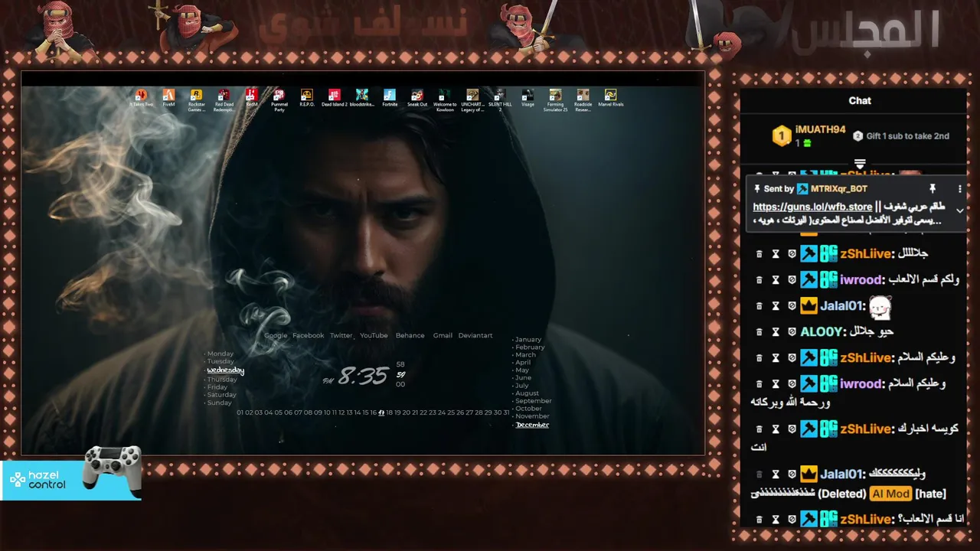Screen dimensions: 980x551
Task: Select the RedM desktop icon
Action: pos(251,98)
